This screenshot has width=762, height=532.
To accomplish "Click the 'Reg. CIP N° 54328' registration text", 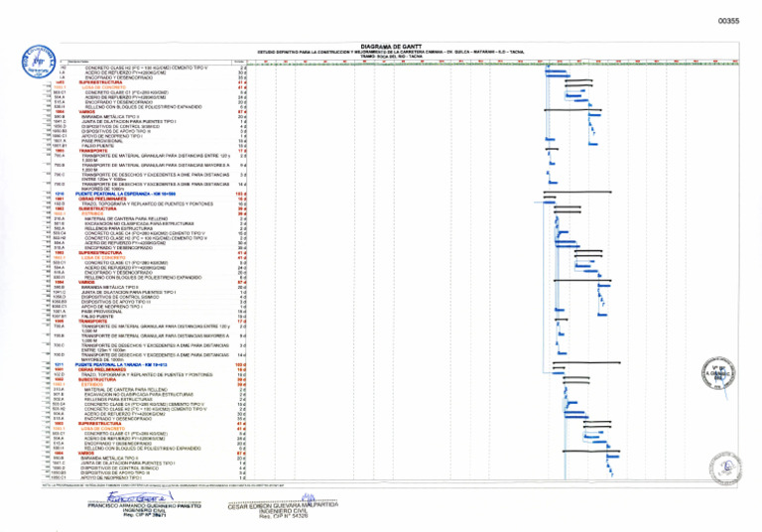I will coord(284,516).
